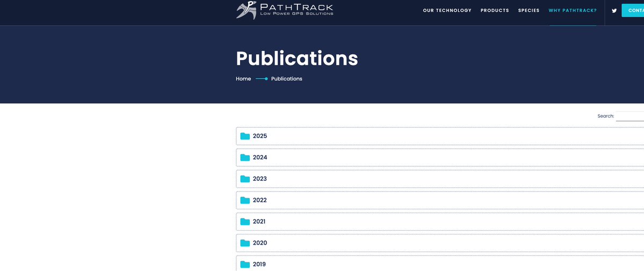
Task: Click the 2023 folder icon
Action: [x=245, y=179]
